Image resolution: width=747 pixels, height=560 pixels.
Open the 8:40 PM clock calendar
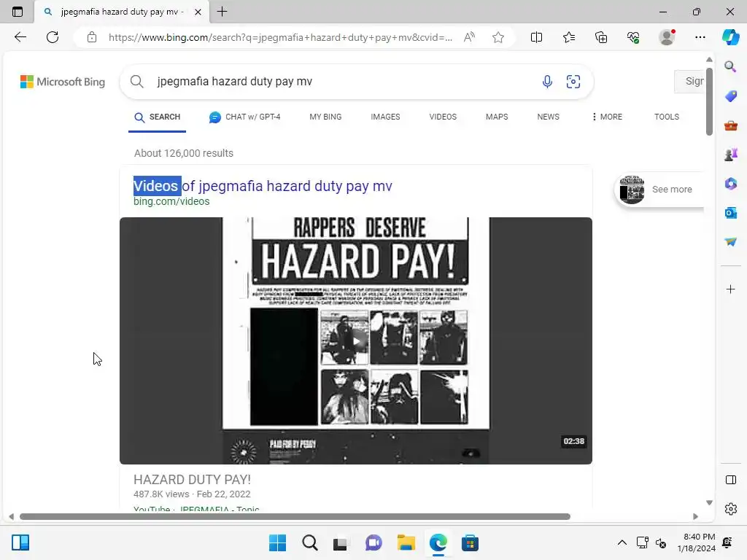coord(697,542)
